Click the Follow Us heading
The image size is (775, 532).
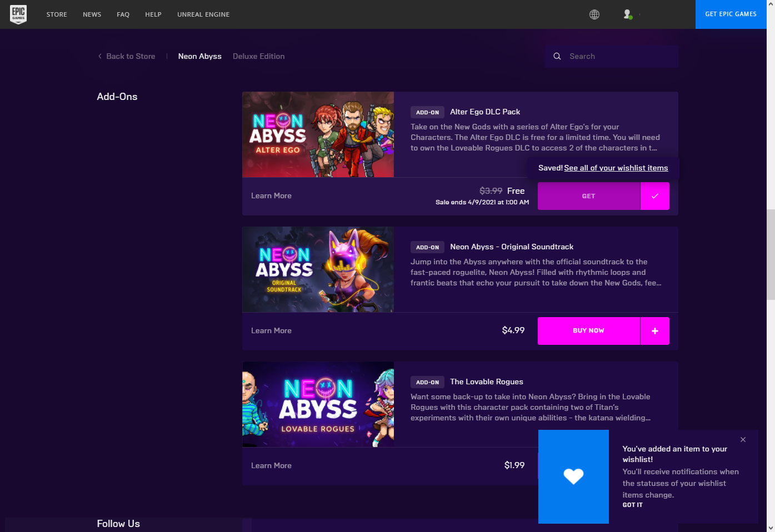pos(118,524)
